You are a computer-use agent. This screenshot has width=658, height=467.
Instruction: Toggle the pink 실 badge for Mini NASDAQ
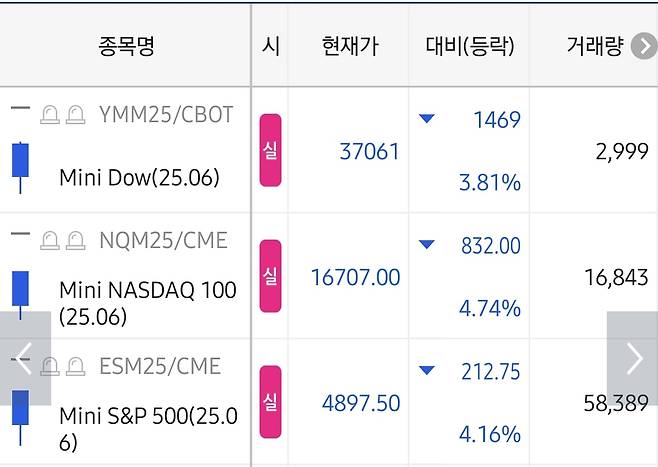click(x=270, y=276)
